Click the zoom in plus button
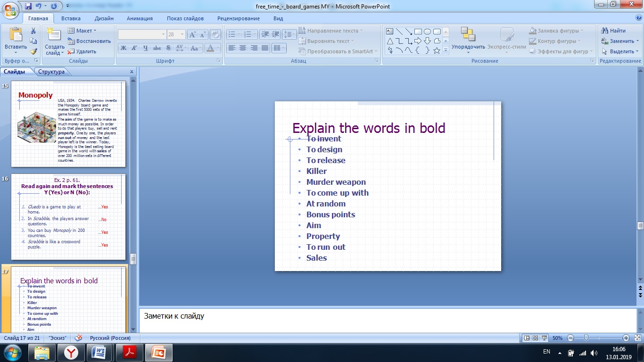644x362 pixels. [x=626, y=338]
